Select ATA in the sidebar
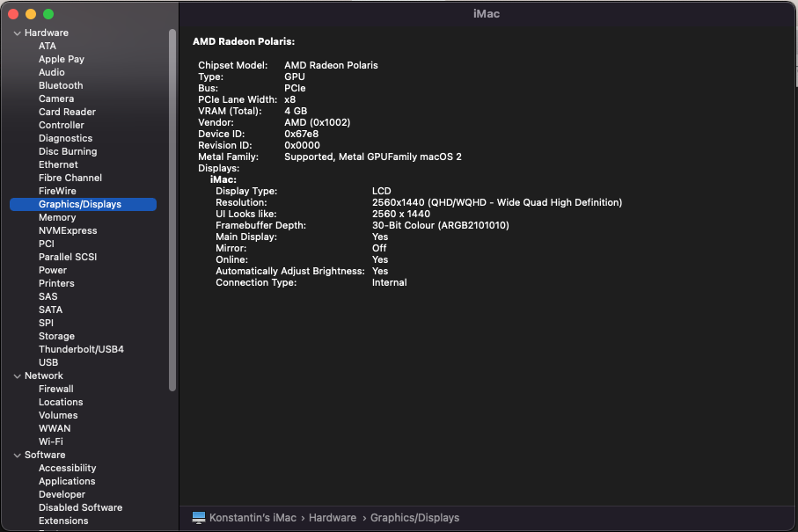 tap(48, 46)
